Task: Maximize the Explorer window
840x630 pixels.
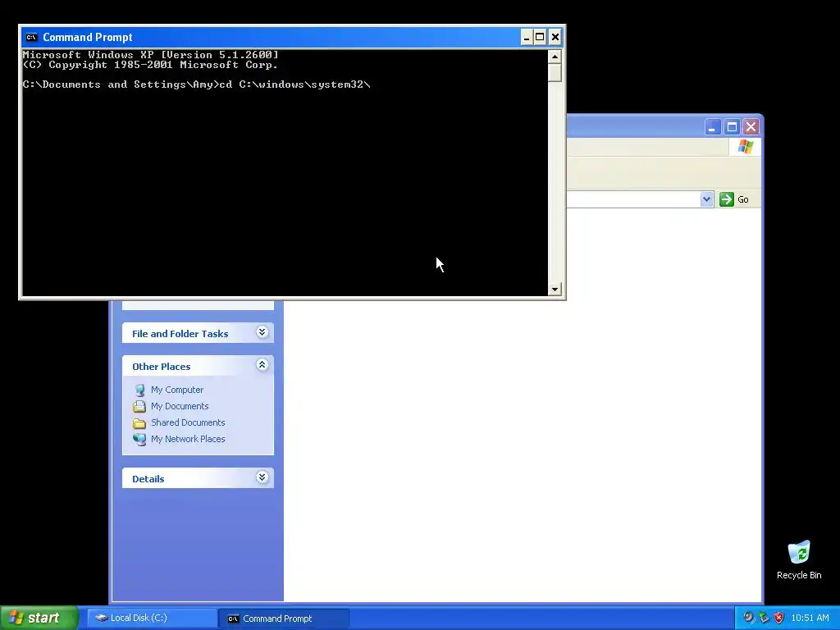Action: [x=732, y=127]
